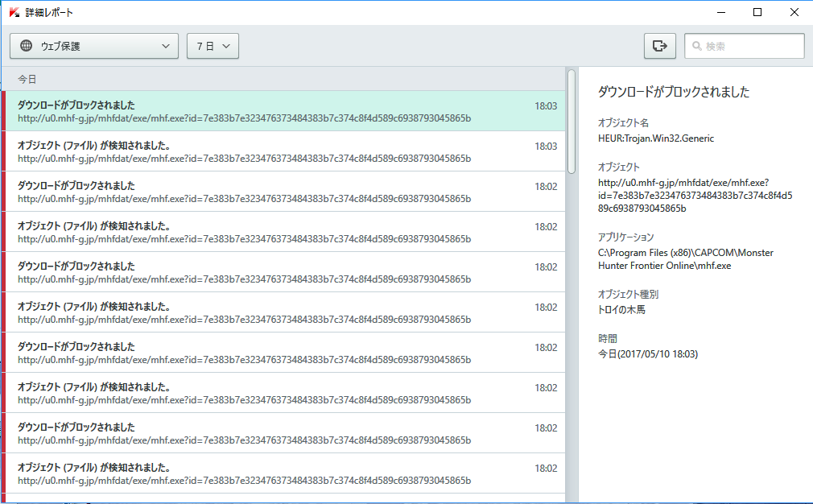Focus the 検索 search field
The image size is (813, 504).
744,46
